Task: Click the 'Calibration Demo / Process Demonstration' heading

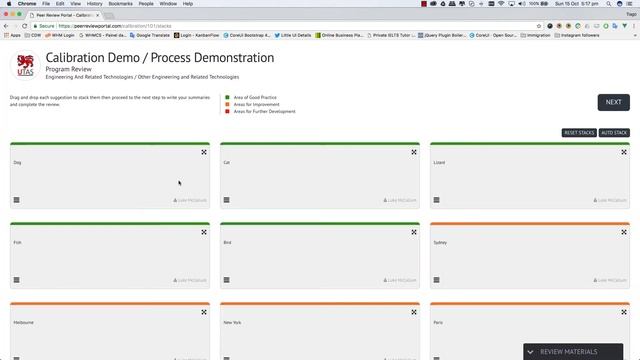Action: [x=160, y=58]
